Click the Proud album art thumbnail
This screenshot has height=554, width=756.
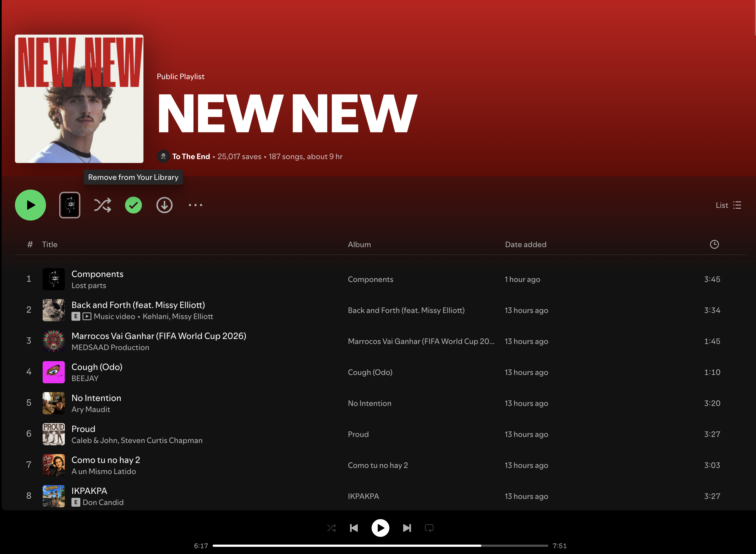click(54, 434)
